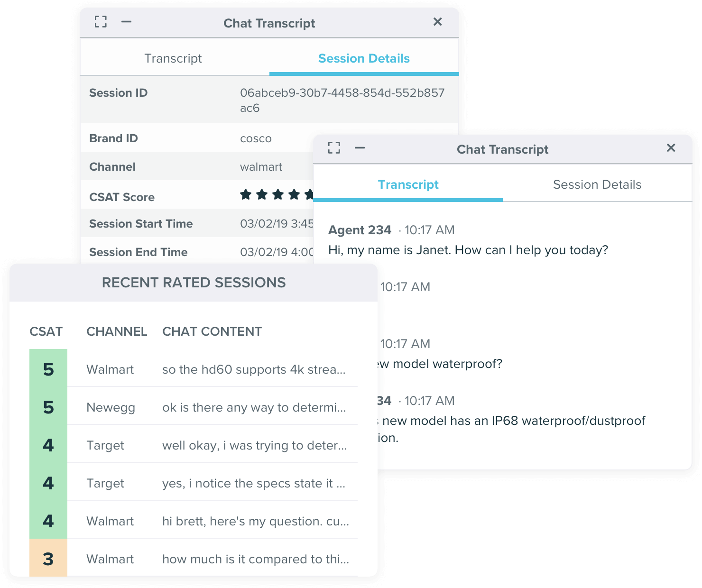The height and width of the screenshot is (588, 702).
Task: Click the first CSAT Score star
Action: pyautogui.click(x=246, y=194)
